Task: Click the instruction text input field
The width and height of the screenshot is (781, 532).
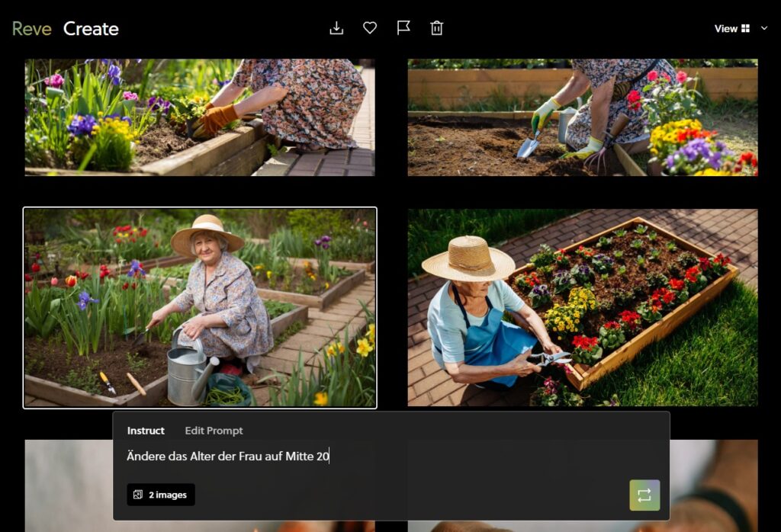Action: coord(381,457)
